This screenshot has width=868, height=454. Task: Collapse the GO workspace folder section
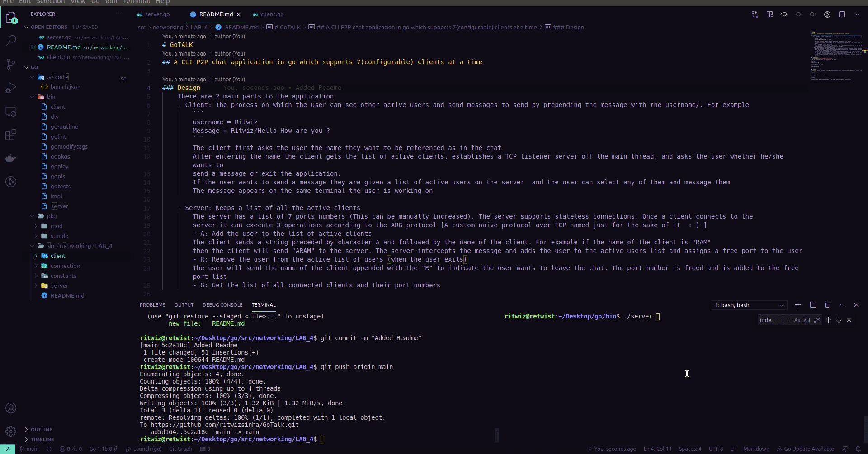(26, 67)
